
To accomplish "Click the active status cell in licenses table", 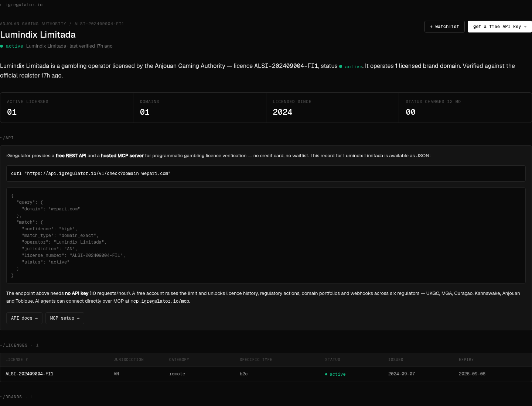I will tap(335, 374).
